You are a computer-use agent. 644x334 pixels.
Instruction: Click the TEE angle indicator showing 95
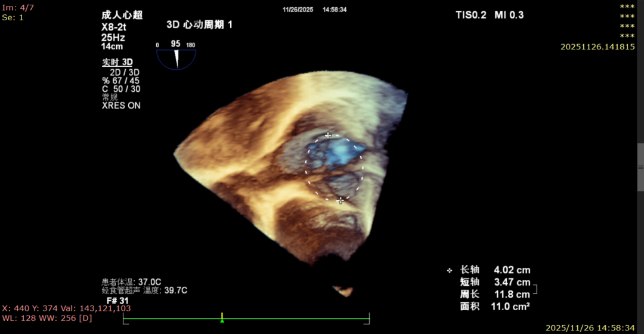point(176,56)
